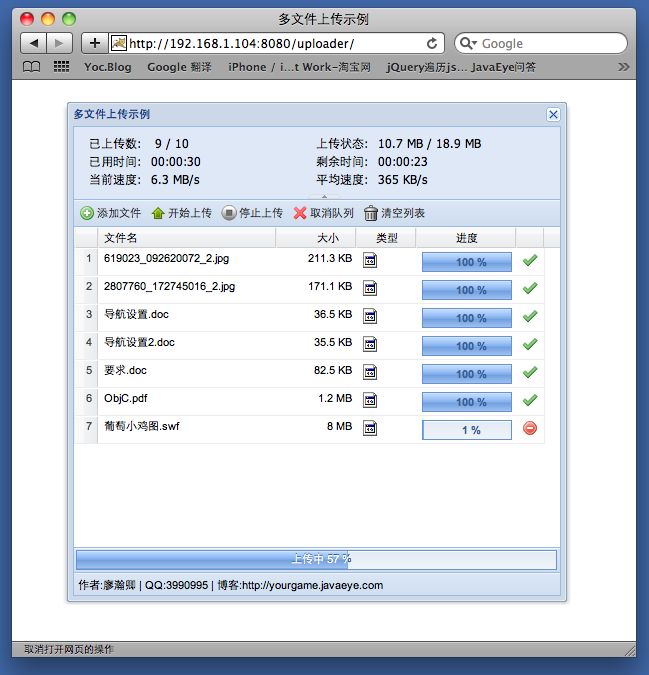Click the 1 % progress bar of 葡萄小鸡图.swf
649x675 pixels.
(467, 430)
